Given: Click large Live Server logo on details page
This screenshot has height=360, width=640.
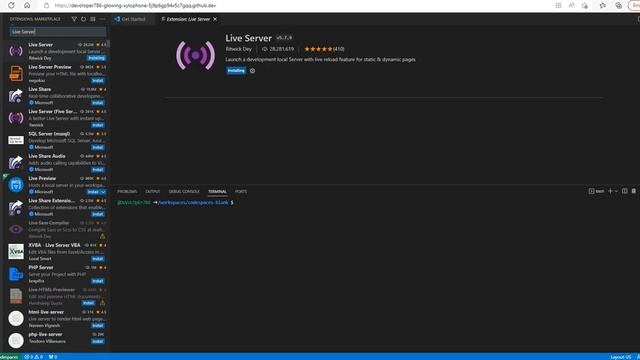Looking at the screenshot, I should tap(196, 55).
